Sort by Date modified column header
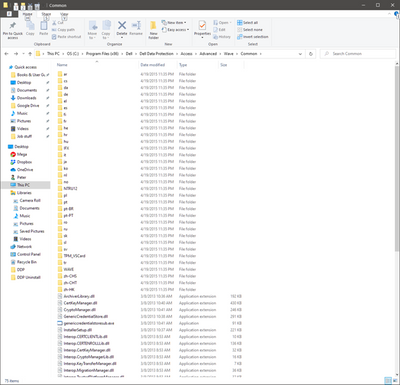Image resolution: width=400 pixels, height=385 pixels. tap(152, 65)
